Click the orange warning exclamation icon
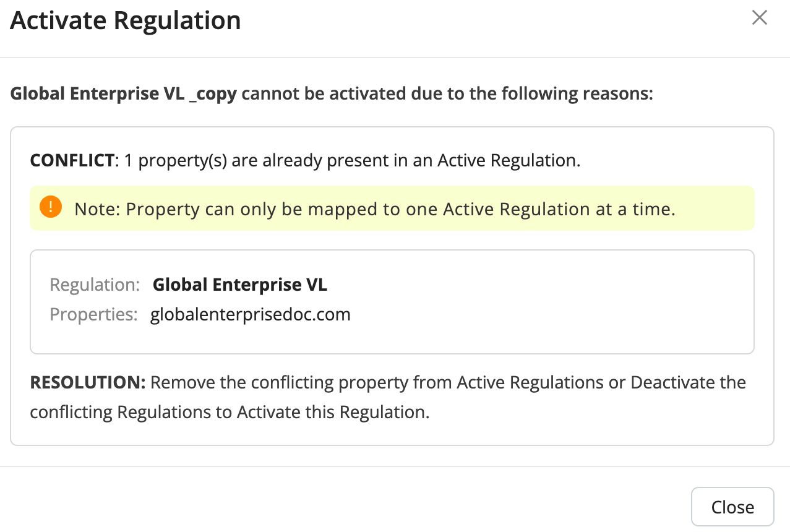This screenshot has height=532, width=790. [50, 207]
